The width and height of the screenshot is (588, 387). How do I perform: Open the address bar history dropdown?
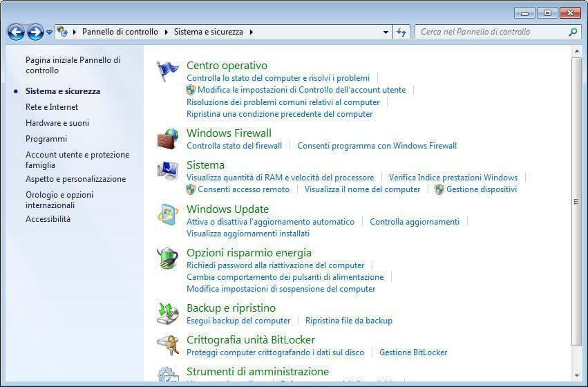point(386,32)
